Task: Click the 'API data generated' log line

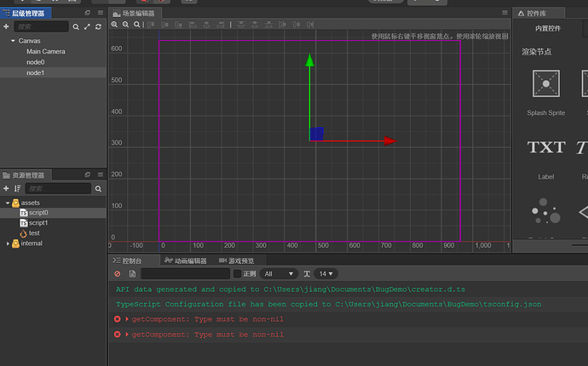Action: [291, 289]
